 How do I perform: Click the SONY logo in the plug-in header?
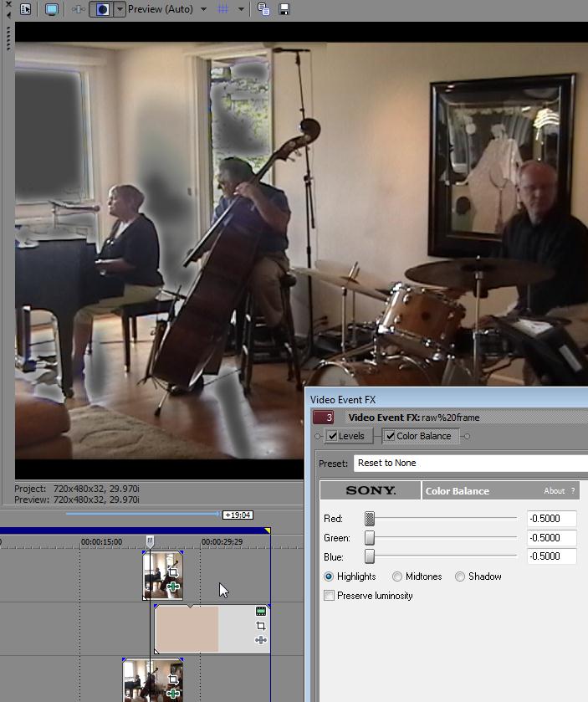[371, 490]
